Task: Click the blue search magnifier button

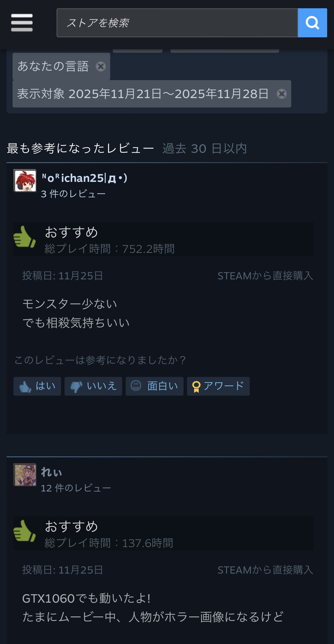Action: [x=312, y=23]
